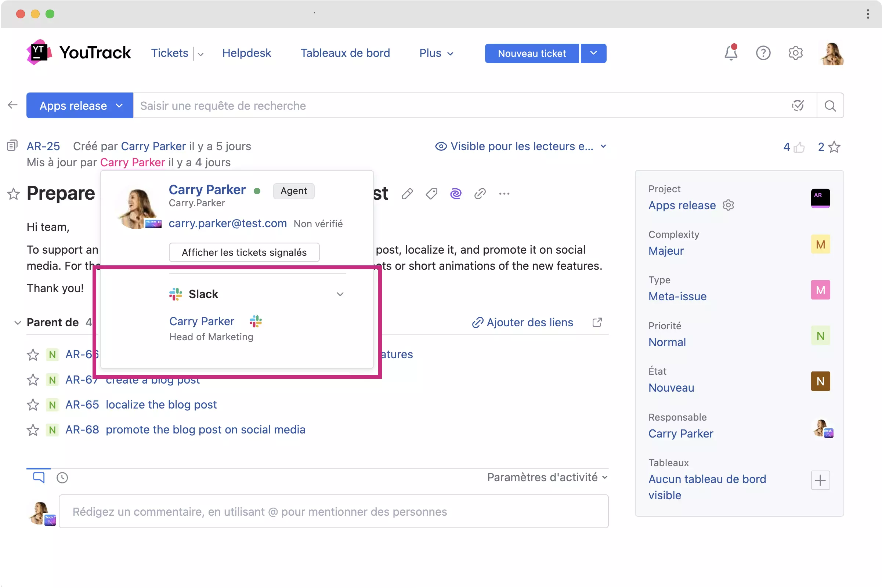
Task: Open the carry.parker@test.com email link
Action: pos(228,224)
